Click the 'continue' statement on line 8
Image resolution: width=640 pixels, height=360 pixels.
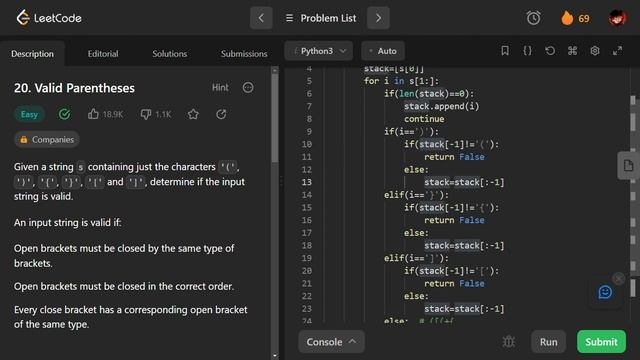click(424, 119)
